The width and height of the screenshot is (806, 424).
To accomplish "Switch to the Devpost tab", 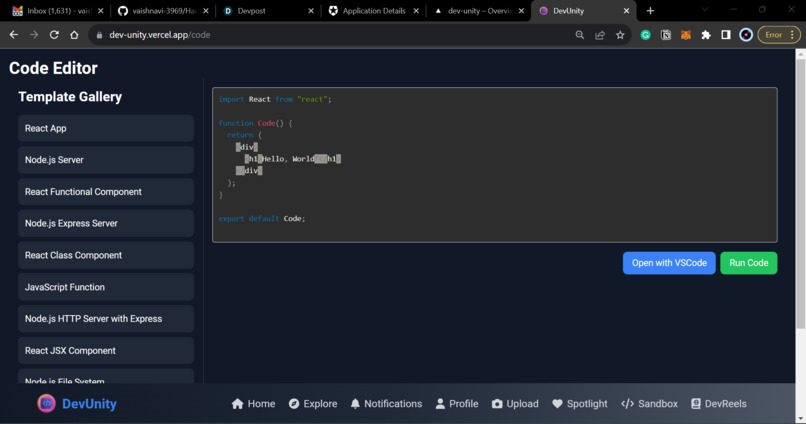I will [268, 11].
